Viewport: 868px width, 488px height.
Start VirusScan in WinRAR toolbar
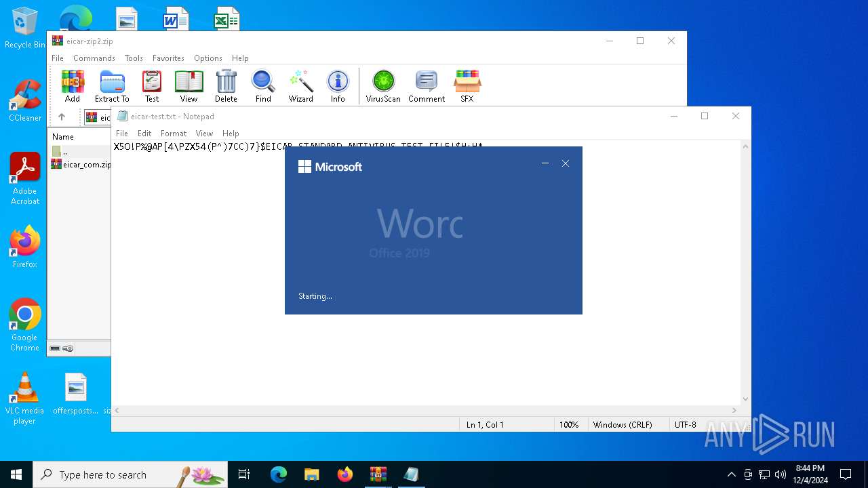tap(383, 86)
